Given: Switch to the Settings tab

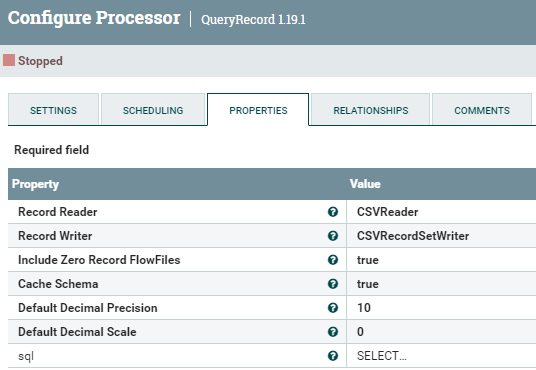Looking at the screenshot, I should tap(53, 109).
